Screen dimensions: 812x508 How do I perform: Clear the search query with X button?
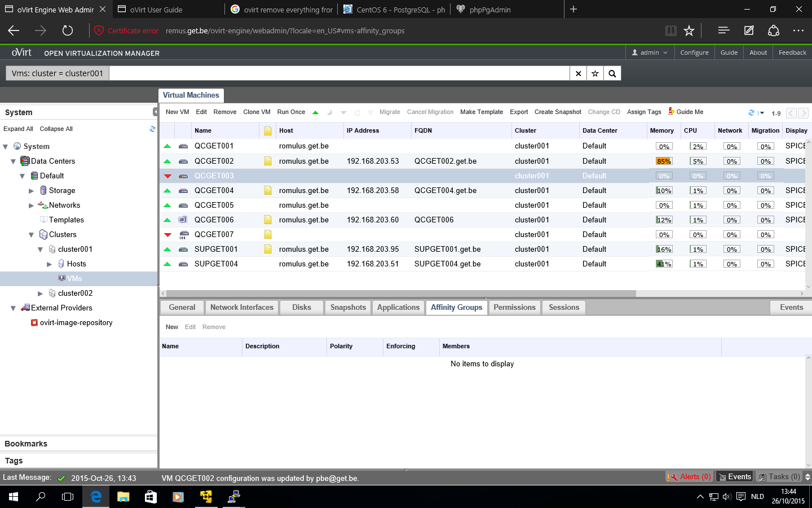(578, 73)
